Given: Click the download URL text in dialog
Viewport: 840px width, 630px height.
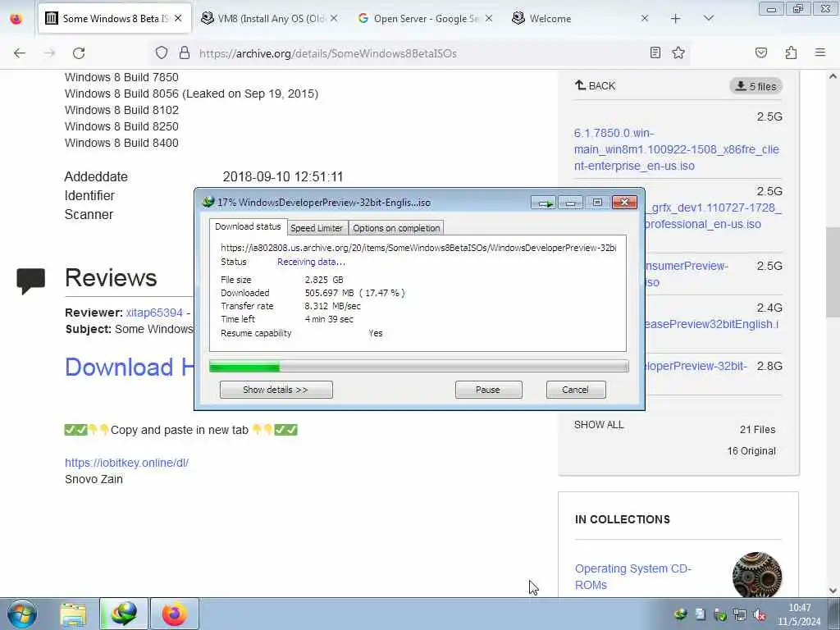Looking at the screenshot, I should (418, 248).
